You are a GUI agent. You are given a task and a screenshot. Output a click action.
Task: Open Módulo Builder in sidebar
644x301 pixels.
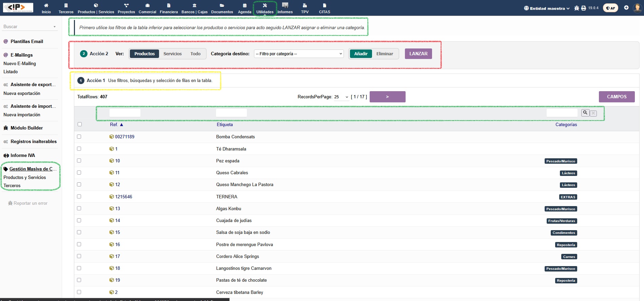click(26, 128)
